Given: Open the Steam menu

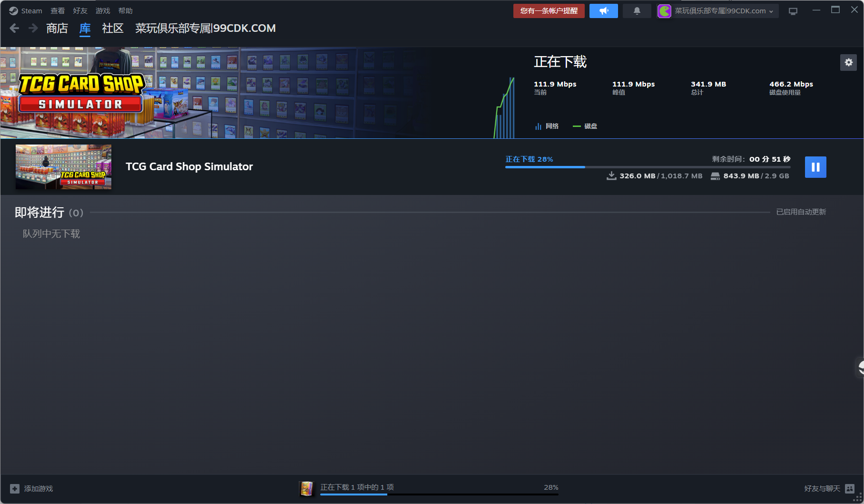Looking at the screenshot, I should click(31, 10).
